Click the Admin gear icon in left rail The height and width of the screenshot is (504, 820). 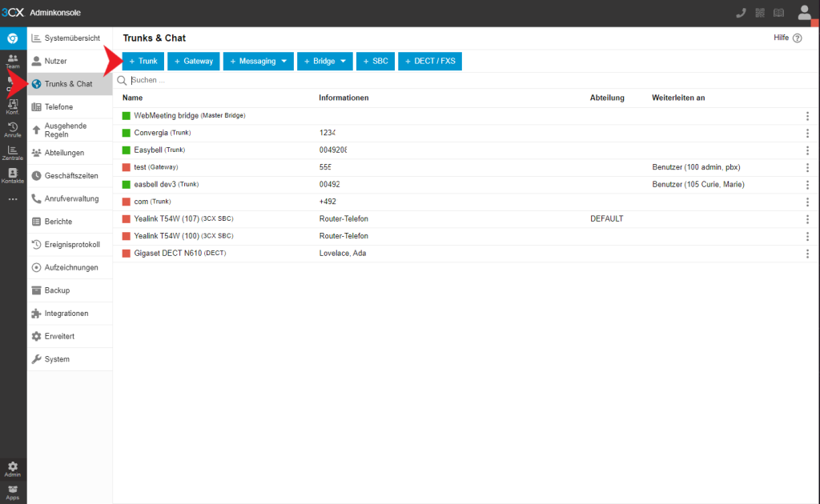point(13,469)
